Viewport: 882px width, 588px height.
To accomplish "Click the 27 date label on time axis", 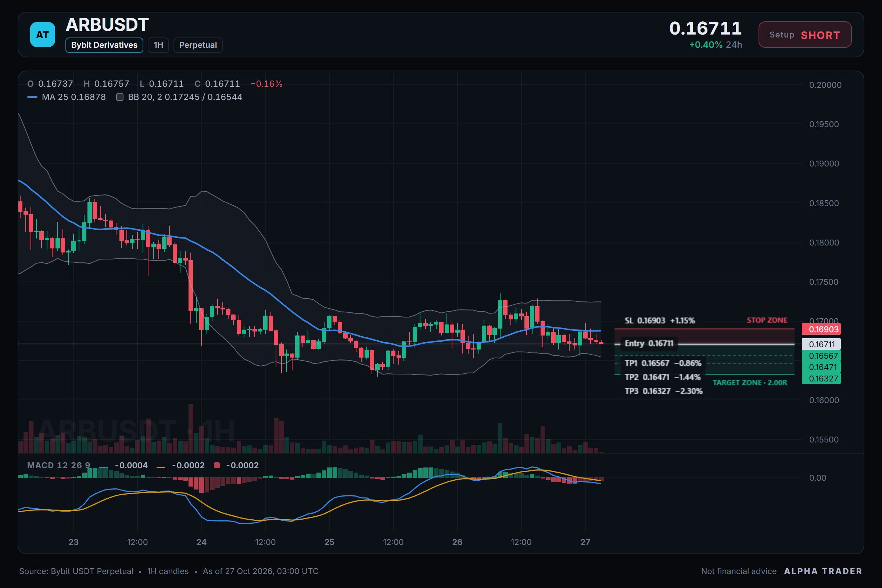I will [x=585, y=542].
